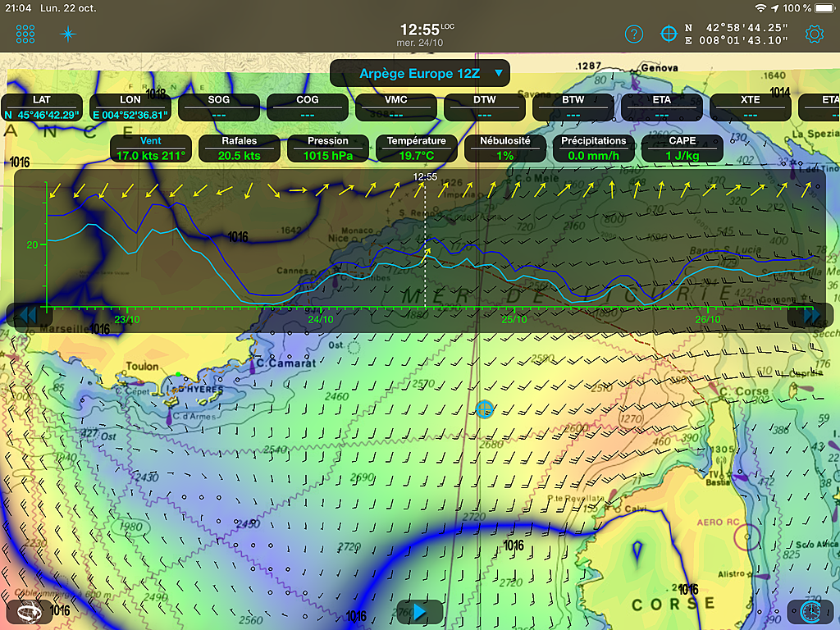Image resolution: width=840 pixels, height=630 pixels.
Task: Tap the Marseille label on the chart
Action: (x=64, y=328)
